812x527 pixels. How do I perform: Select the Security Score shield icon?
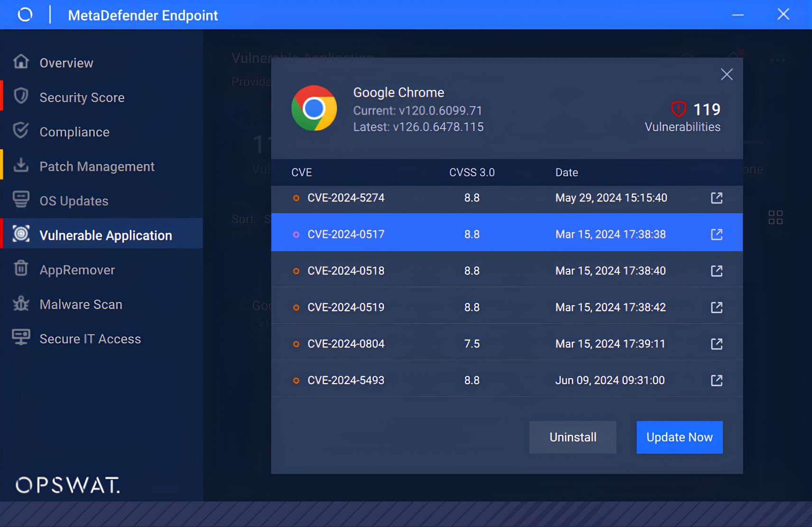point(21,97)
